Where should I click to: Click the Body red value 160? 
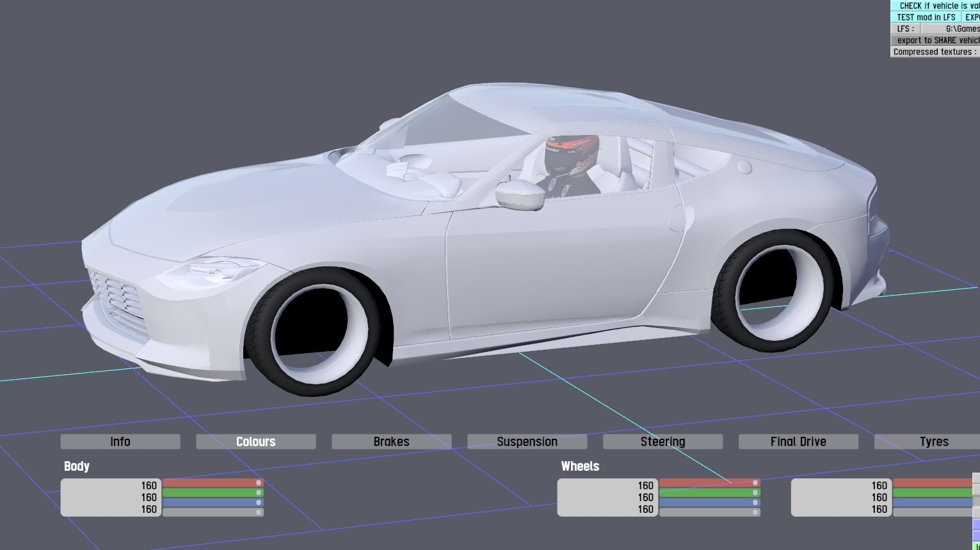149,485
